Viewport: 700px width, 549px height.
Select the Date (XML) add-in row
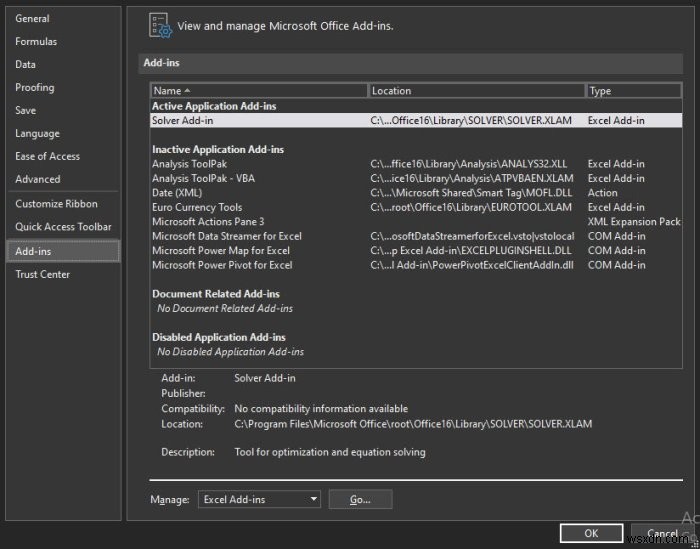(x=416, y=193)
